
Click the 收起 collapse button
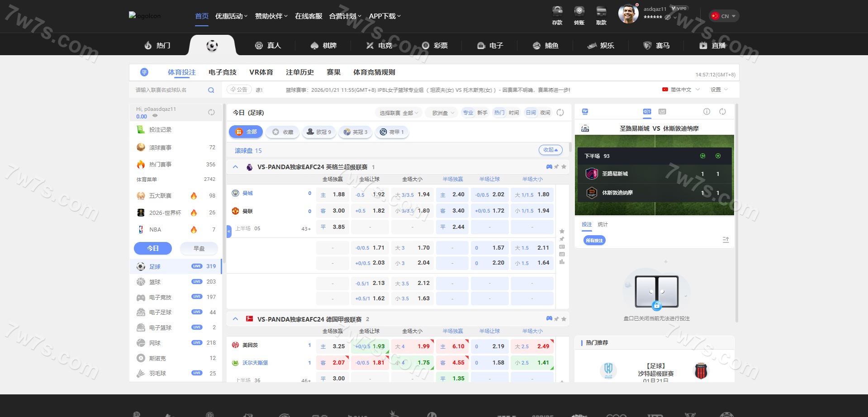click(x=550, y=150)
